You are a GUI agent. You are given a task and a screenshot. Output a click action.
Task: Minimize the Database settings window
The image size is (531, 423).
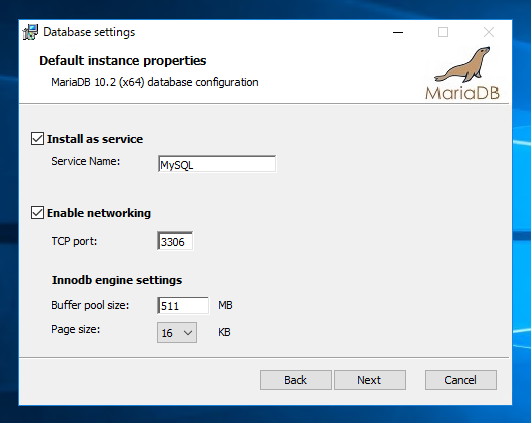pos(398,32)
